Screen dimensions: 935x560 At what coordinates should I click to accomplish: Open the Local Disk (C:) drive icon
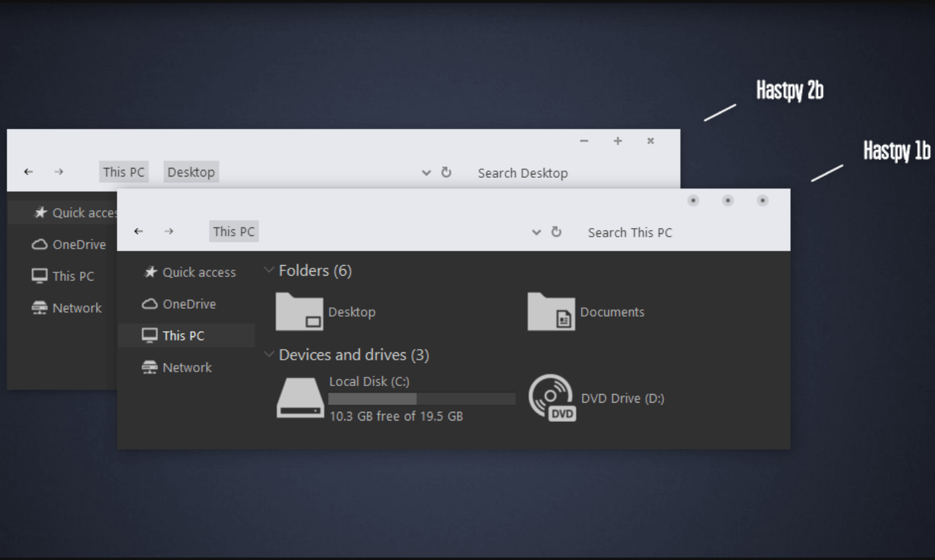300,398
